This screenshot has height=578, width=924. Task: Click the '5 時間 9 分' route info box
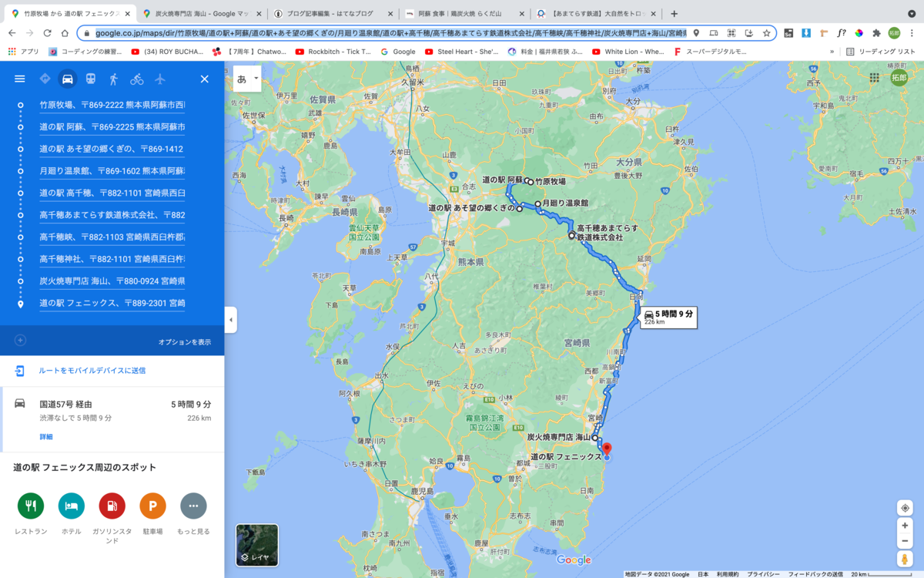point(668,317)
